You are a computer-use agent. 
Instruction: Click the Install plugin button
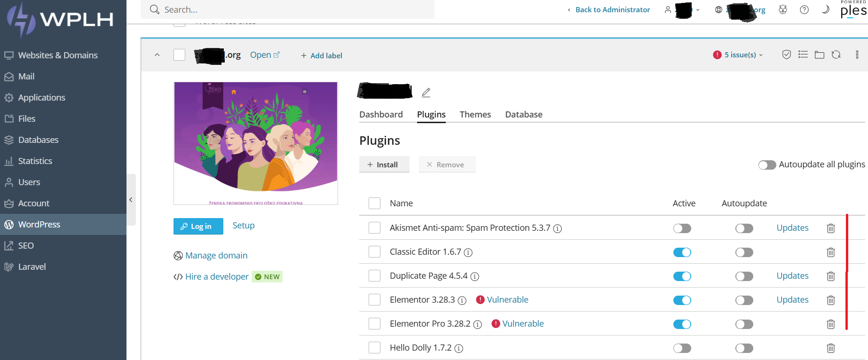(384, 164)
